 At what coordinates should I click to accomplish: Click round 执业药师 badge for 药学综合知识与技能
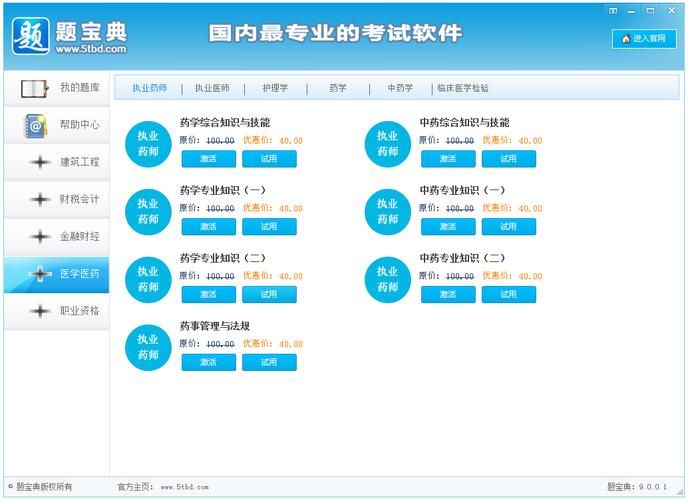click(x=148, y=144)
